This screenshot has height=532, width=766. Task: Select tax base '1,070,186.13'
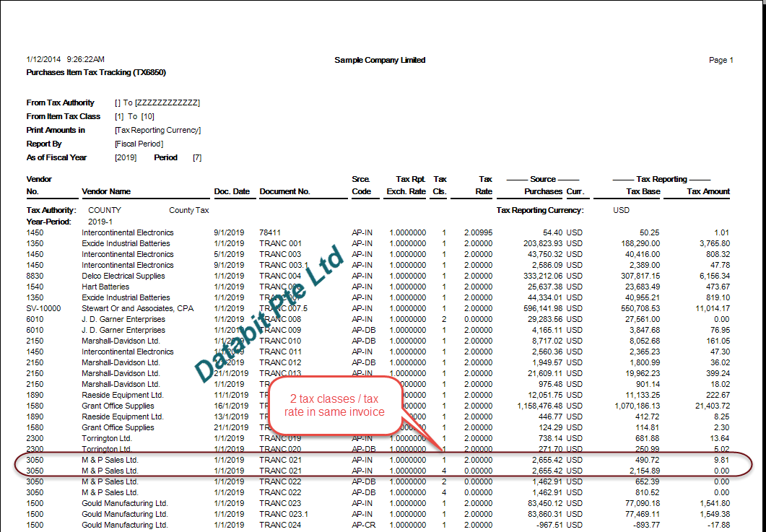(x=637, y=406)
